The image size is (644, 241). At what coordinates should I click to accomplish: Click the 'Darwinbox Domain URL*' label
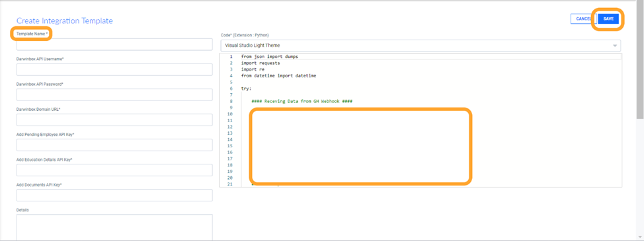coord(38,110)
